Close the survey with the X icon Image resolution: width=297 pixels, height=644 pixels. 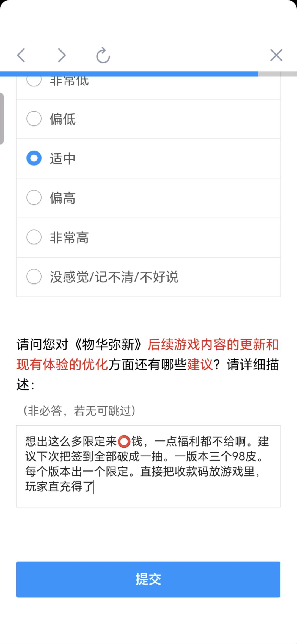(276, 55)
